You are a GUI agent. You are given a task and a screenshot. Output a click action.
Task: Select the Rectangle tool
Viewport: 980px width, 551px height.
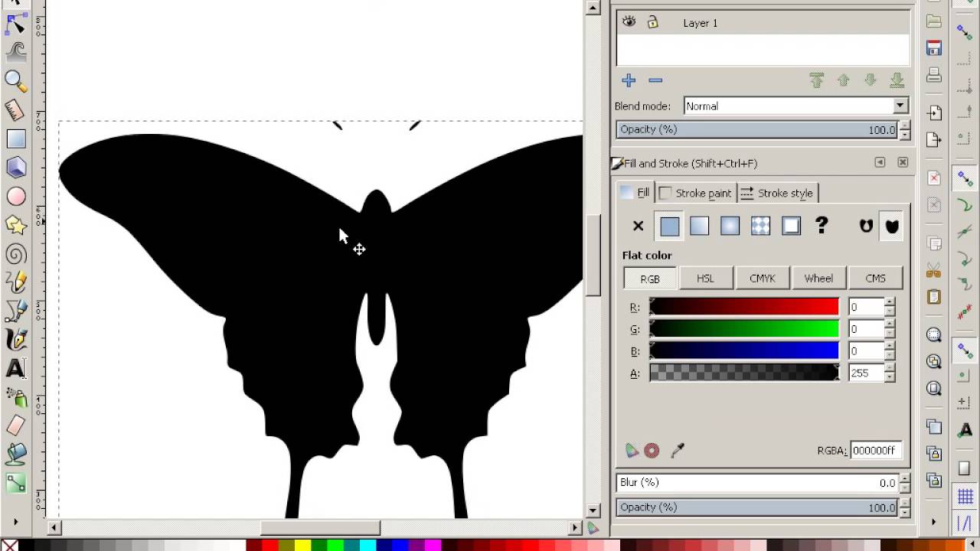tap(15, 139)
